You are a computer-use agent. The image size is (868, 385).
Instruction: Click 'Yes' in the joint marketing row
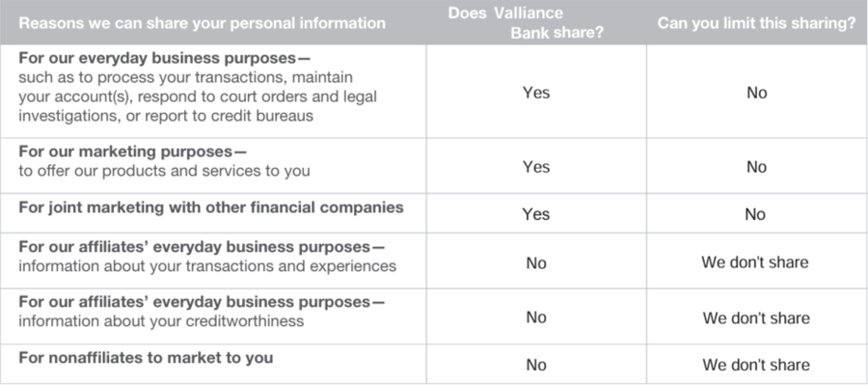(x=536, y=214)
